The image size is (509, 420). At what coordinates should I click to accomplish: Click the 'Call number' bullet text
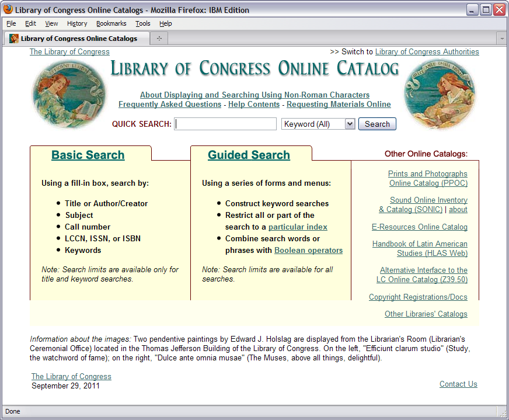pos(88,227)
